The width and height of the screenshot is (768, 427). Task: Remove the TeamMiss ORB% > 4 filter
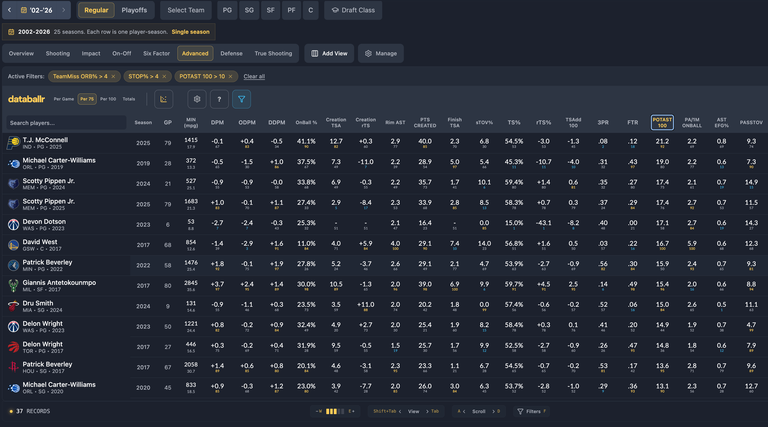click(113, 76)
